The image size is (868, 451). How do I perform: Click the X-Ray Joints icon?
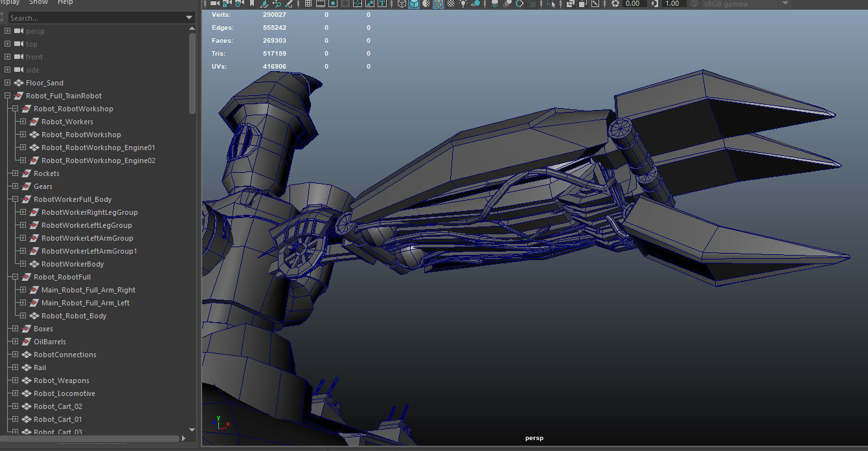coord(595,3)
